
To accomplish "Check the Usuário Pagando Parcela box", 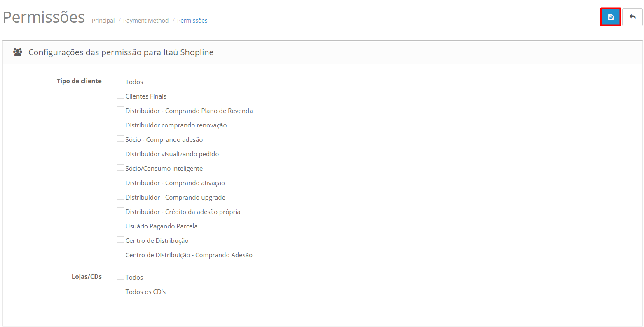I will [120, 226].
